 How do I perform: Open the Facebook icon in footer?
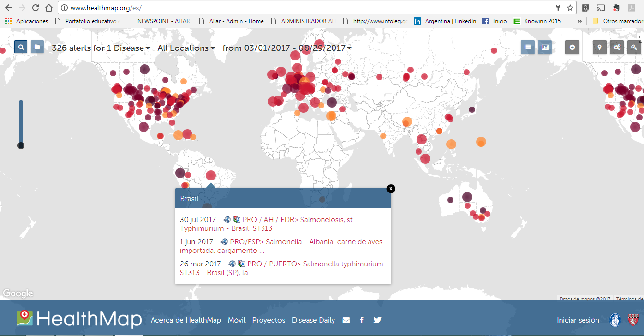click(362, 320)
